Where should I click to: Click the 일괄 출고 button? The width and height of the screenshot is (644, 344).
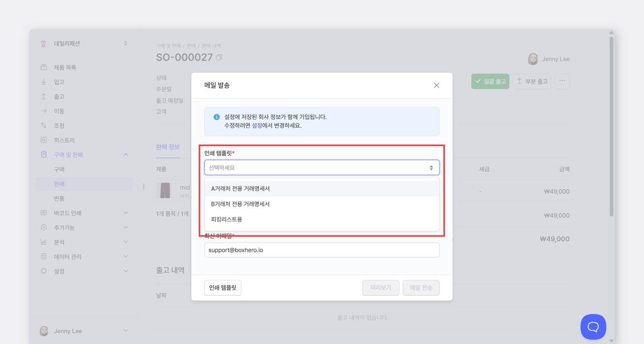(x=490, y=81)
